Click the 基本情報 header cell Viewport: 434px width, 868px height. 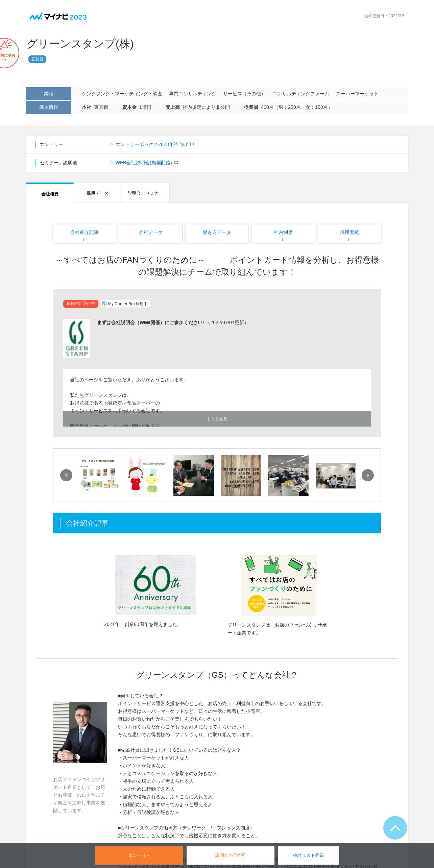48,107
